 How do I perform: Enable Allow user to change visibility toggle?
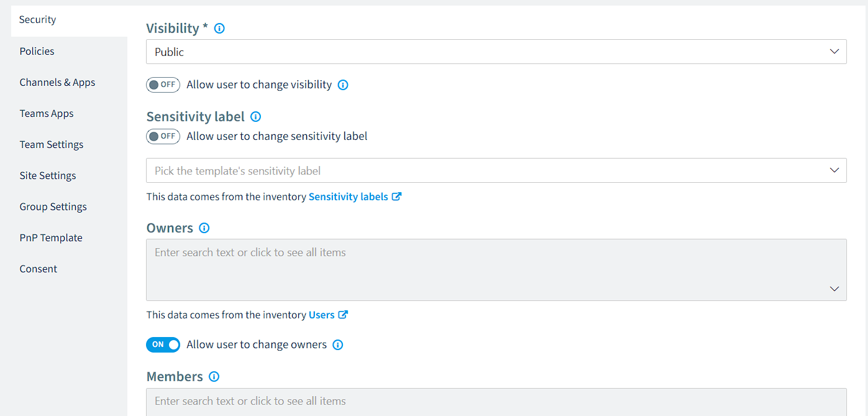tap(163, 85)
